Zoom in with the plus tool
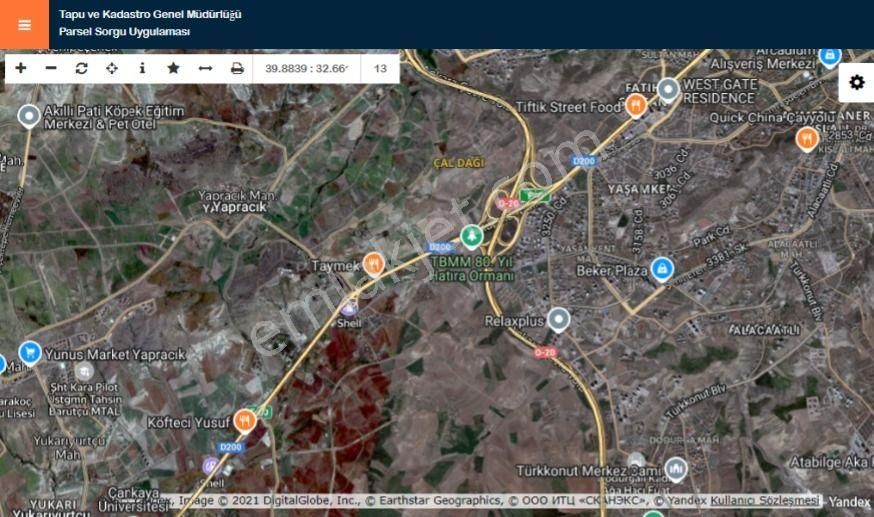The height and width of the screenshot is (517, 874). [21, 68]
